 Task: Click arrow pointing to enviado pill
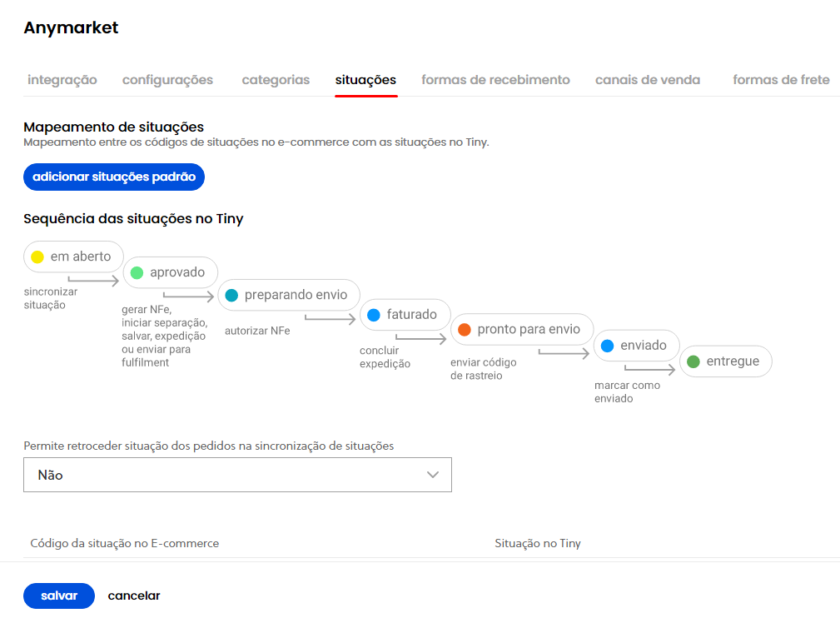pyautogui.click(x=564, y=352)
